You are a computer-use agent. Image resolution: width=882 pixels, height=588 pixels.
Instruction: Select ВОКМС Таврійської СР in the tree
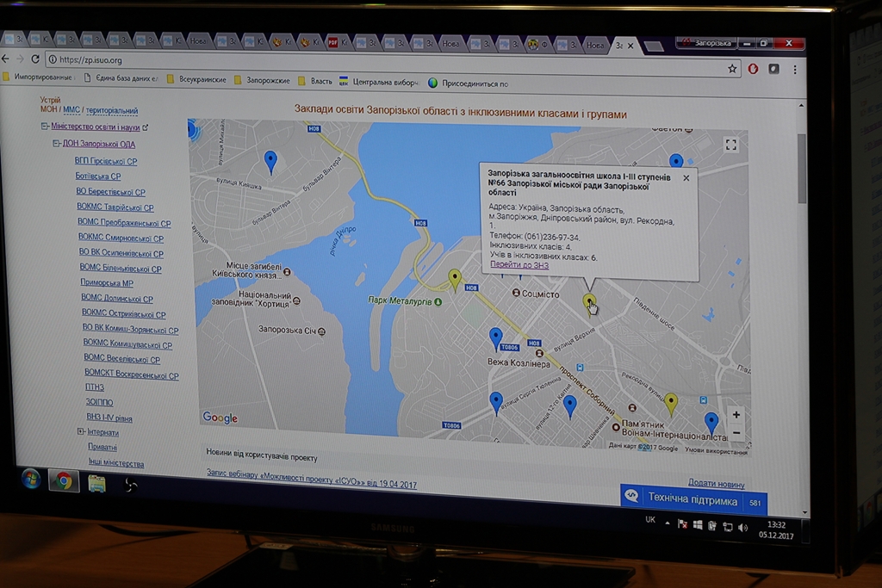tap(115, 207)
